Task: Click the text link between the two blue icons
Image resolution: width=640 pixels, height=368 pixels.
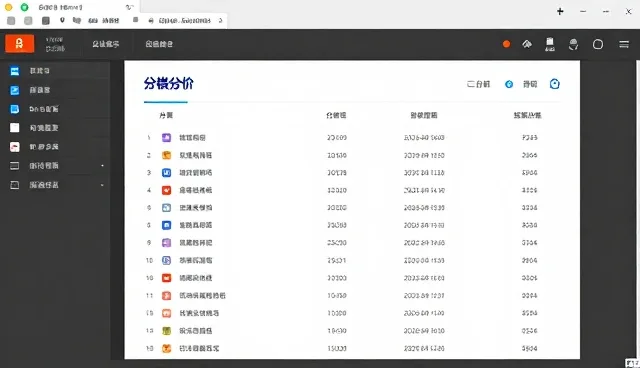Action: [x=530, y=84]
